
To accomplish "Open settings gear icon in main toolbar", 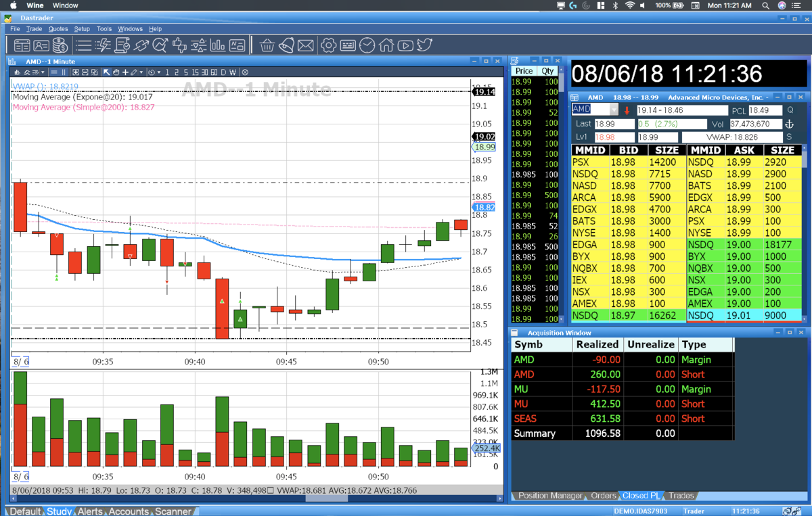I will coord(328,45).
